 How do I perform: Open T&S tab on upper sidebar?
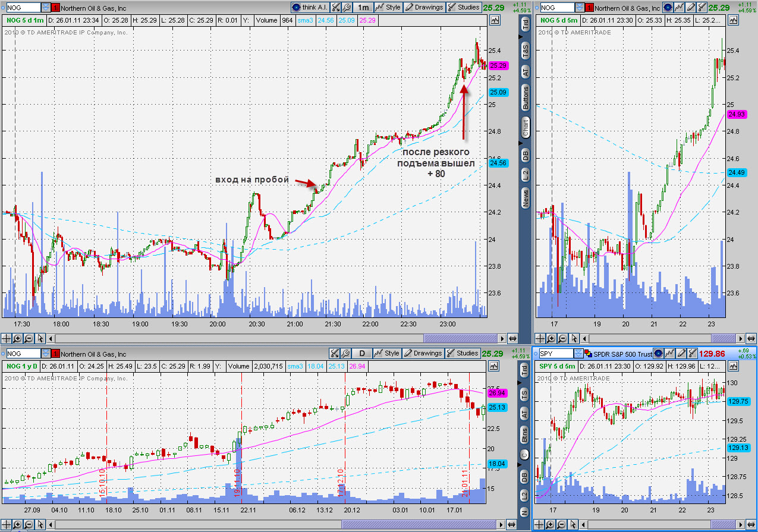click(526, 49)
